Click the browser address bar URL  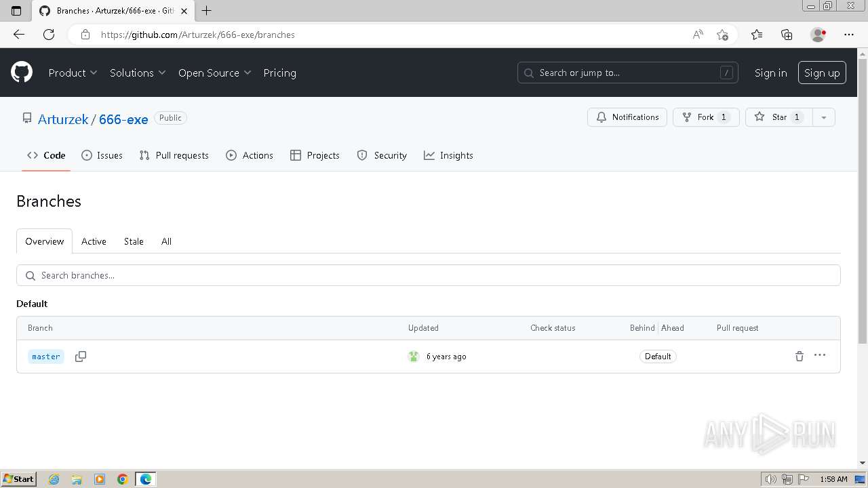[x=197, y=35]
